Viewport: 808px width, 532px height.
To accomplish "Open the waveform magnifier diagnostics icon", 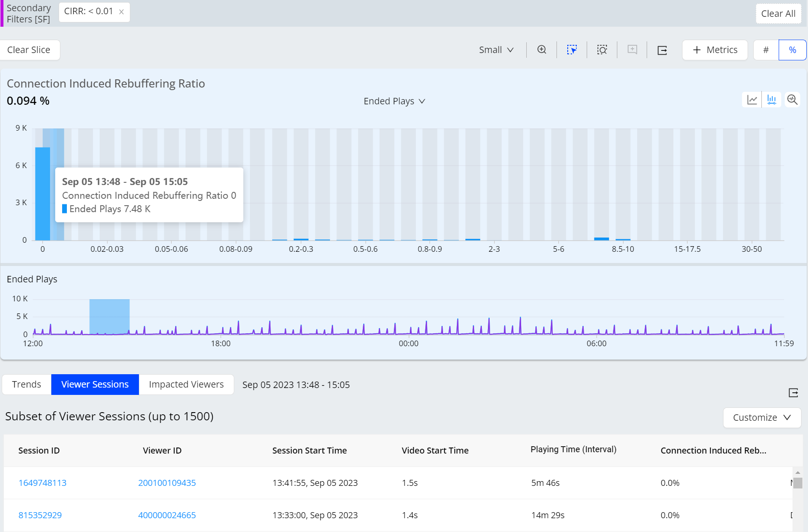I will pyautogui.click(x=792, y=100).
